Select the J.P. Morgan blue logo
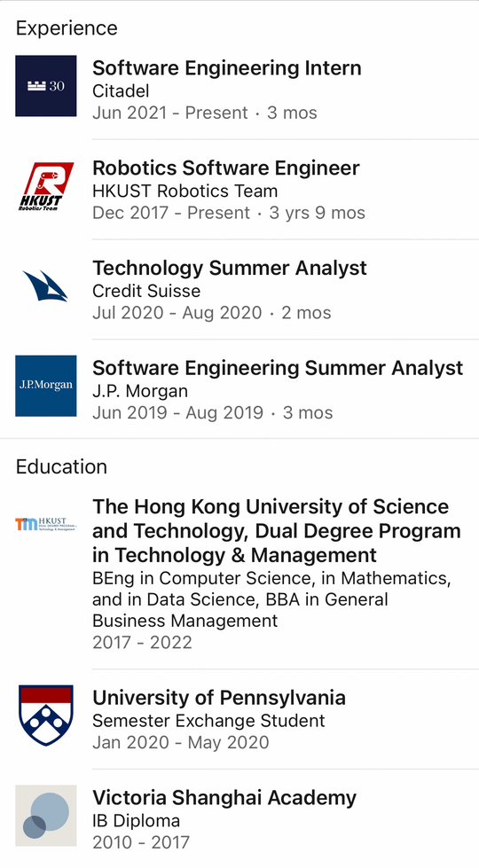Screen dimensions: 479x868 pos(46,386)
